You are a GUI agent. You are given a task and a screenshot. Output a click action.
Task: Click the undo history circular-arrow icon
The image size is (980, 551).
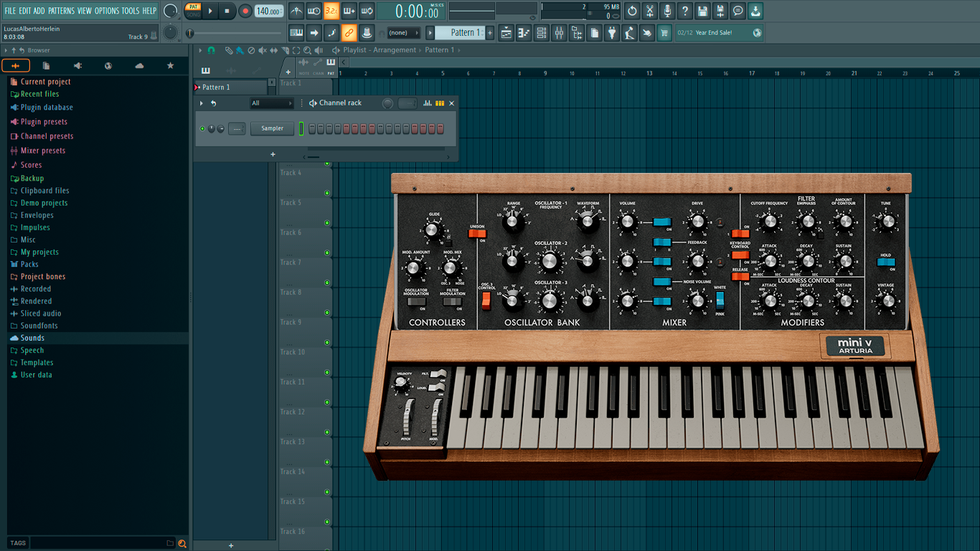[x=632, y=11]
